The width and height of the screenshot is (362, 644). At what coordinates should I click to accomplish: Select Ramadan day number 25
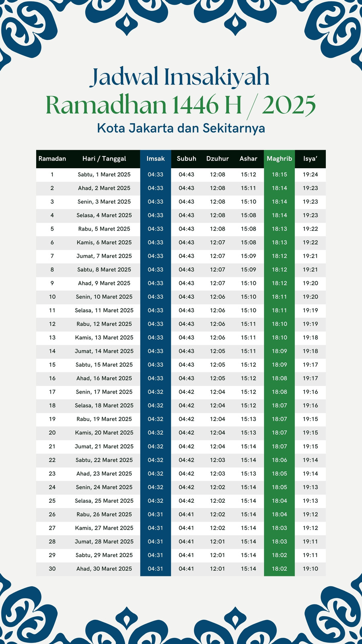[x=52, y=501]
